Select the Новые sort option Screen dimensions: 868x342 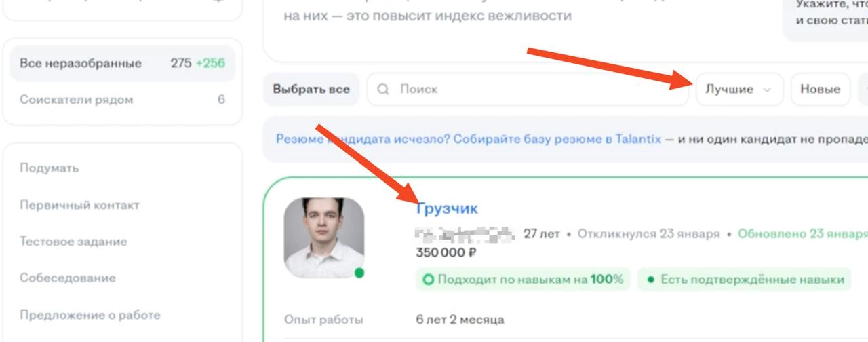pyautogui.click(x=820, y=89)
